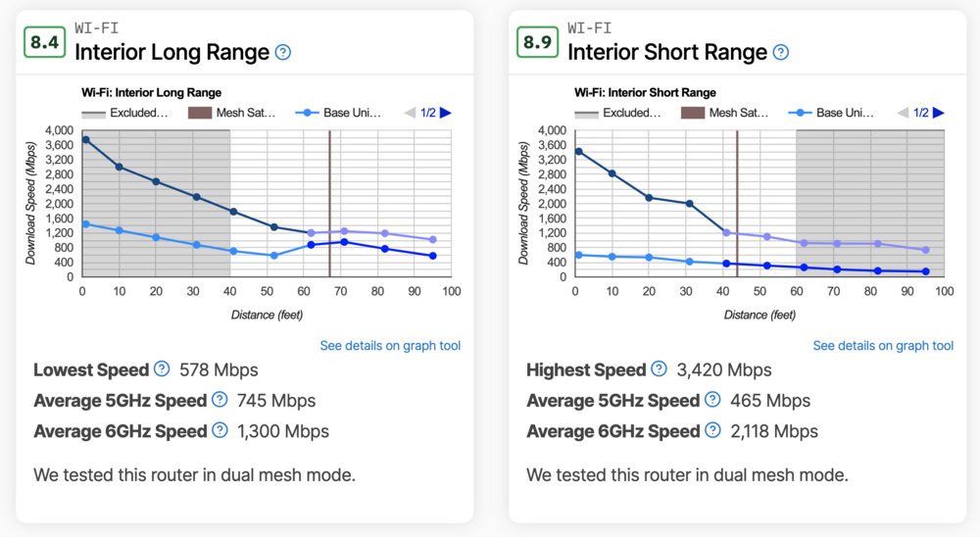980x537 pixels.
Task: Click the 8.9 score badge
Action: pos(536,41)
